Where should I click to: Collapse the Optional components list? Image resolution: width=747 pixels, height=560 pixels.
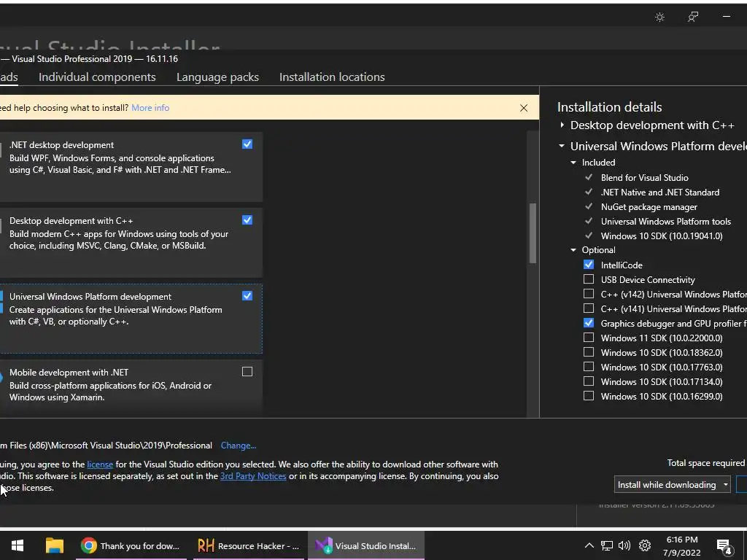pos(573,250)
